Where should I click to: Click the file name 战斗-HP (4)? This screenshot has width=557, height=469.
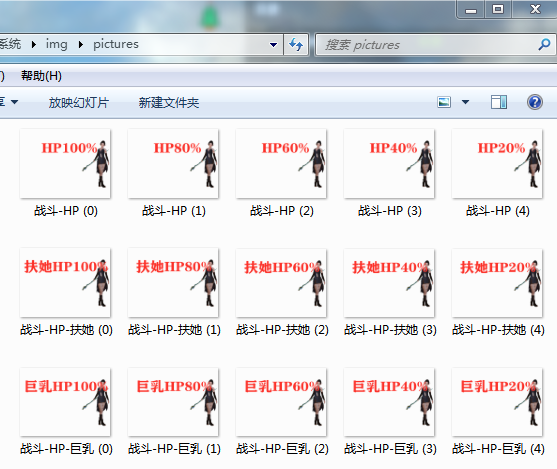click(498, 211)
